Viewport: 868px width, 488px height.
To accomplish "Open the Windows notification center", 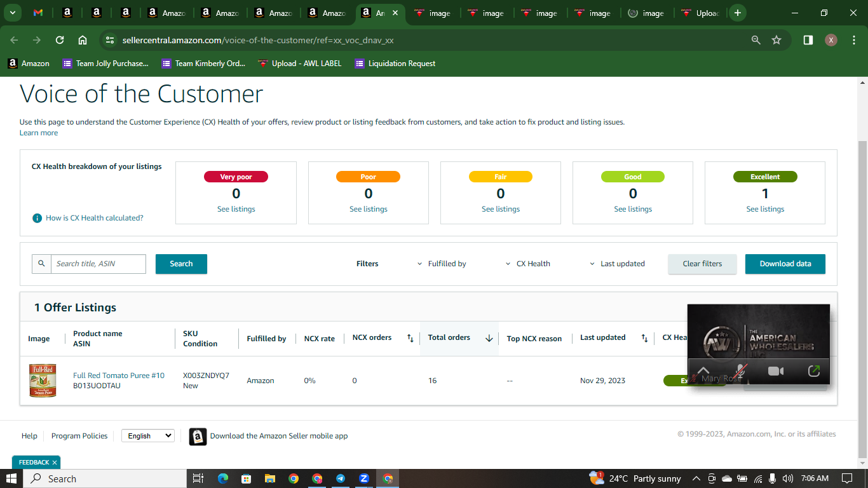I will tap(846, 478).
